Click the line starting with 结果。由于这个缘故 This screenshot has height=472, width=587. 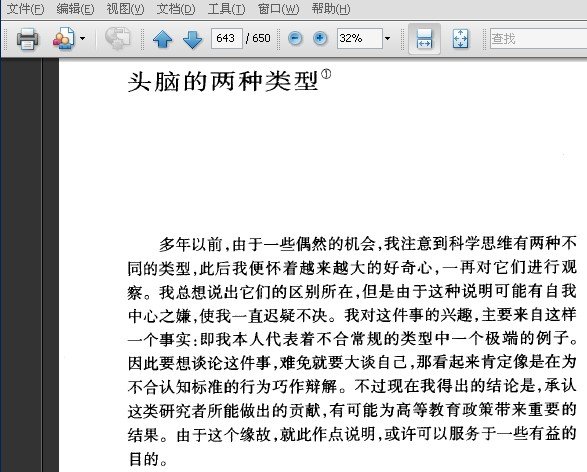tap(352, 434)
